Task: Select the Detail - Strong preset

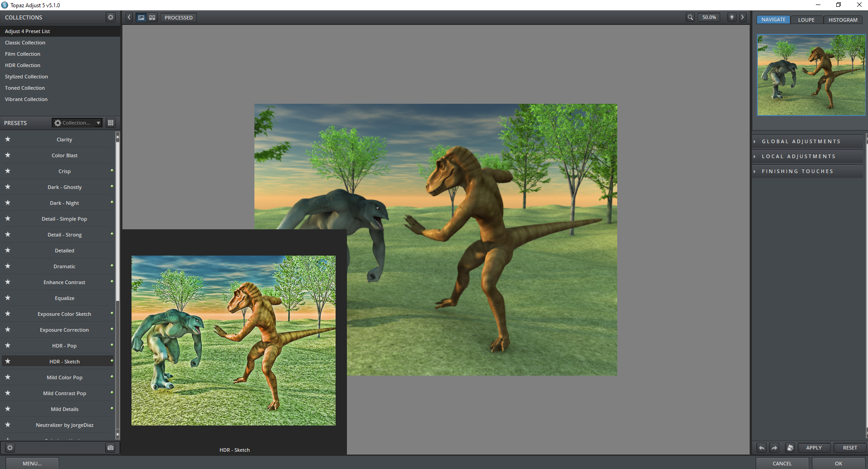Action: click(64, 235)
